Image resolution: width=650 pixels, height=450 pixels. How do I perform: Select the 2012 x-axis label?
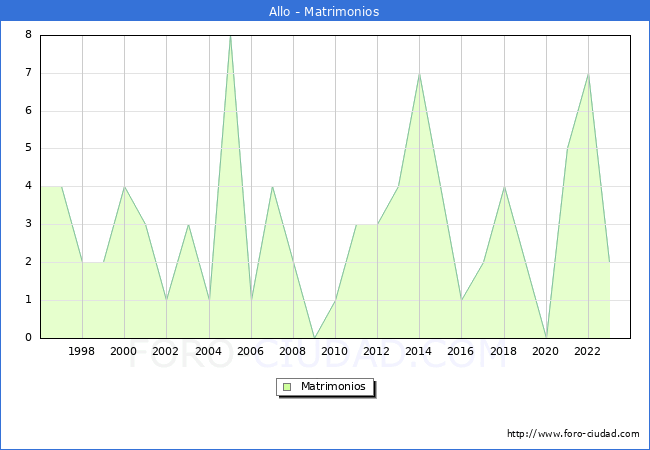[x=376, y=351]
